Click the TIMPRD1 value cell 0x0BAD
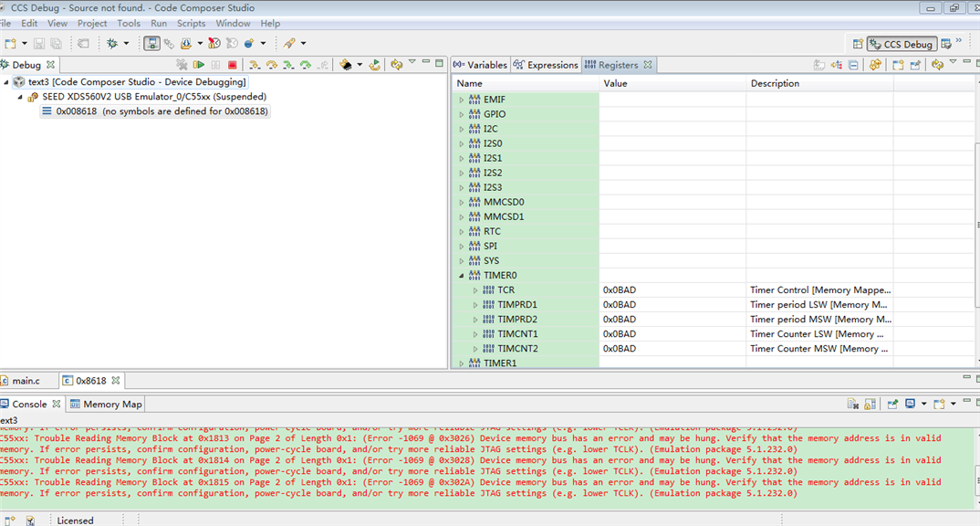This screenshot has width=980, height=526. click(620, 304)
